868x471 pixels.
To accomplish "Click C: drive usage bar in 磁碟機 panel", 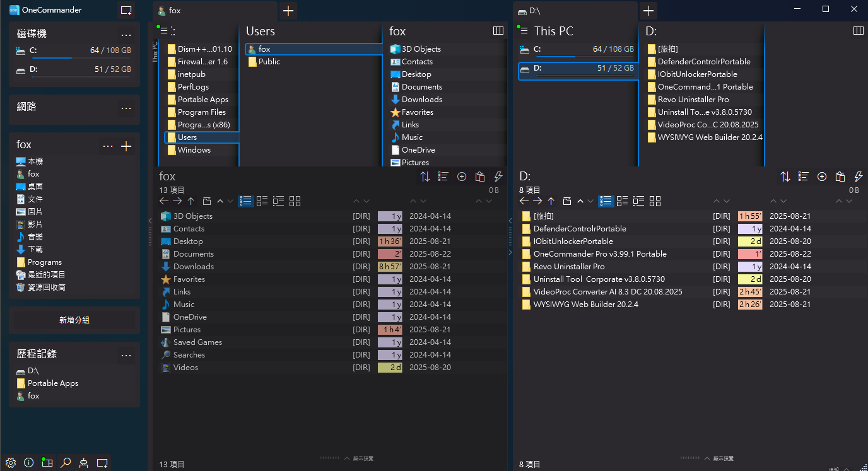I will (81, 58).
